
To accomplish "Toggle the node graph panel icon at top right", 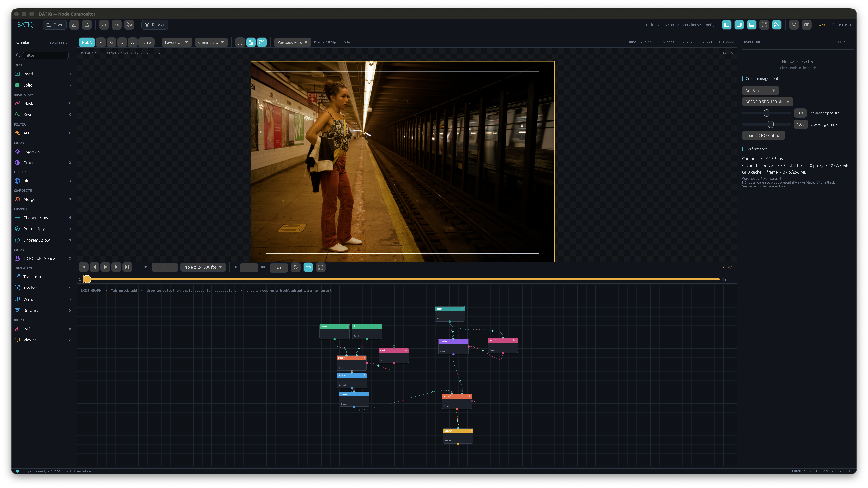I will (777, 25).
